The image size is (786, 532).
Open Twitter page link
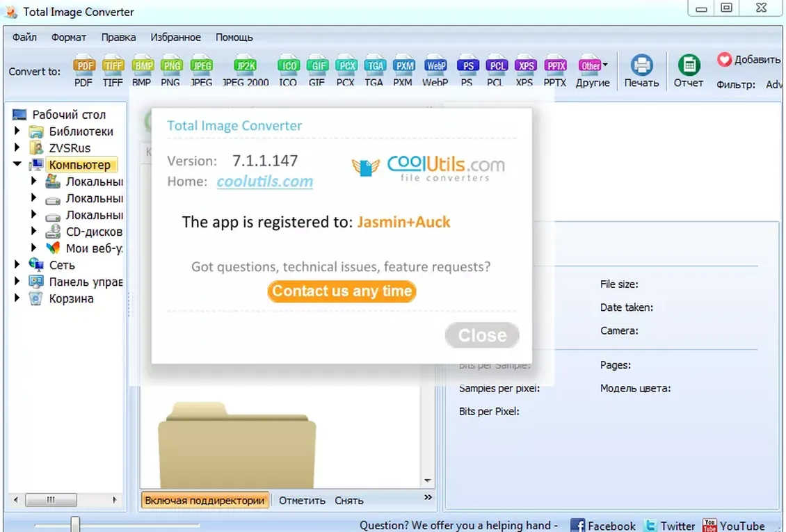[x=668, y=526]
